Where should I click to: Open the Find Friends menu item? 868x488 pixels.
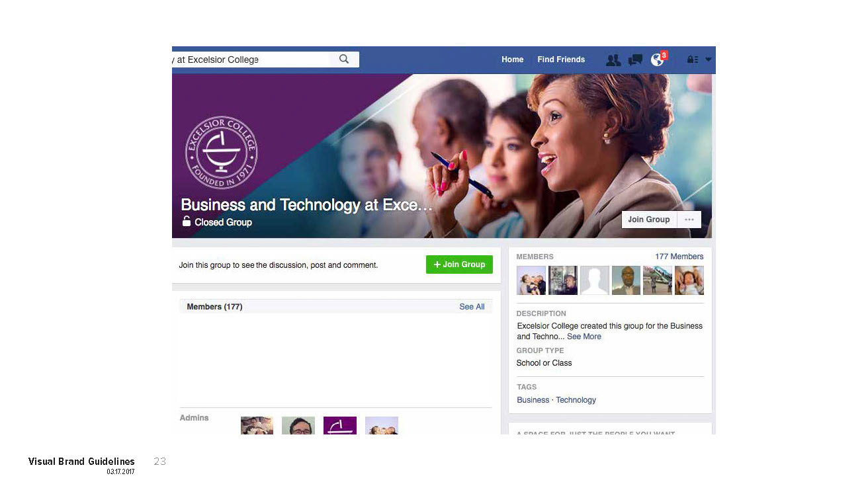tap(561, 60)
